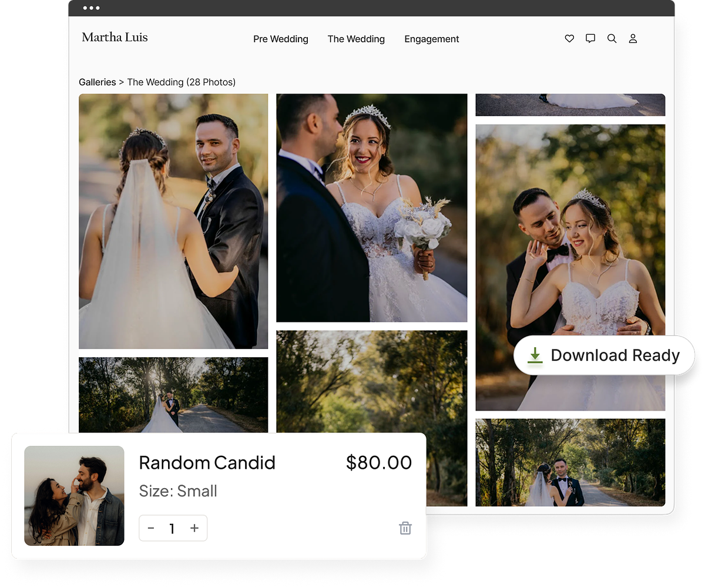
Task: Open photo of bride with veil facing groom
Action: (173, 221)
